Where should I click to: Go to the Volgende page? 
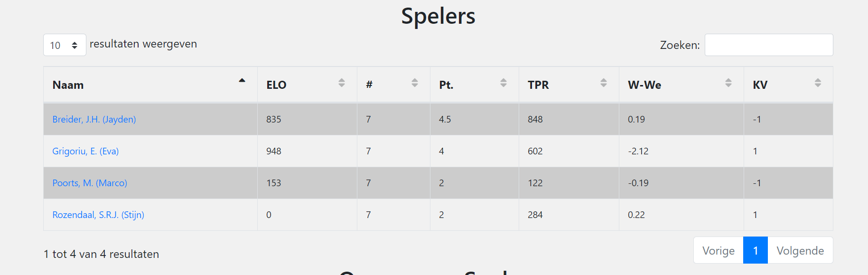[800, 250]
